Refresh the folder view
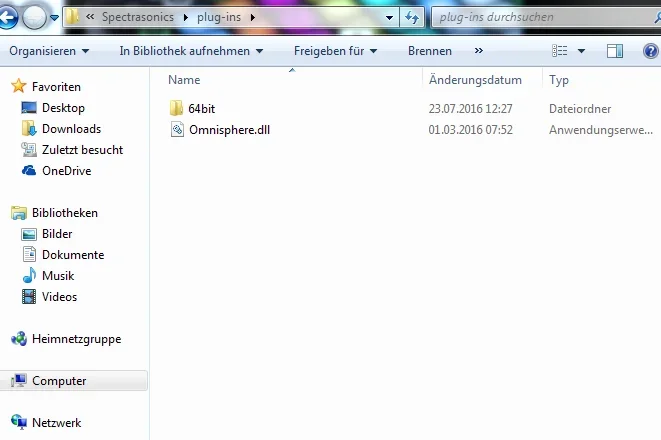This screenshot has height=440, width=661. [x=412, y=17]
